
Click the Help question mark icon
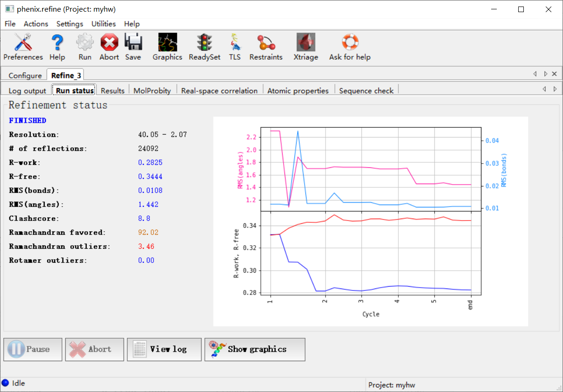(x=57, y=42)
